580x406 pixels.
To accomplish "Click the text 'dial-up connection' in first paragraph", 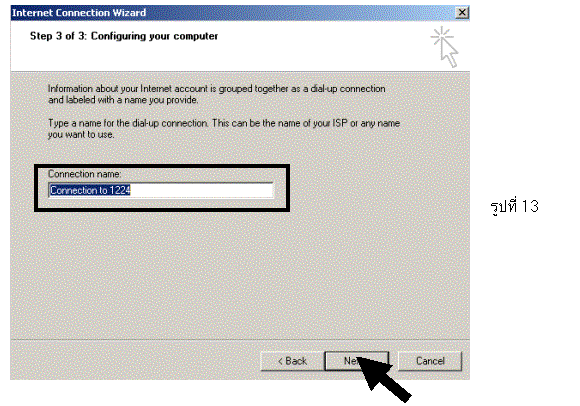I will (x=348, y=89).
